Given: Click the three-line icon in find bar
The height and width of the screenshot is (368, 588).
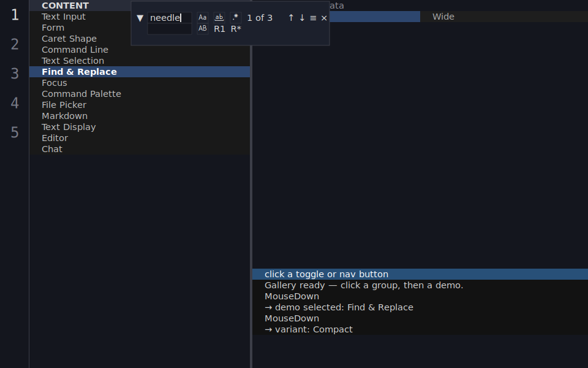Looking at the screenshot, I should [x=313, y=18].
